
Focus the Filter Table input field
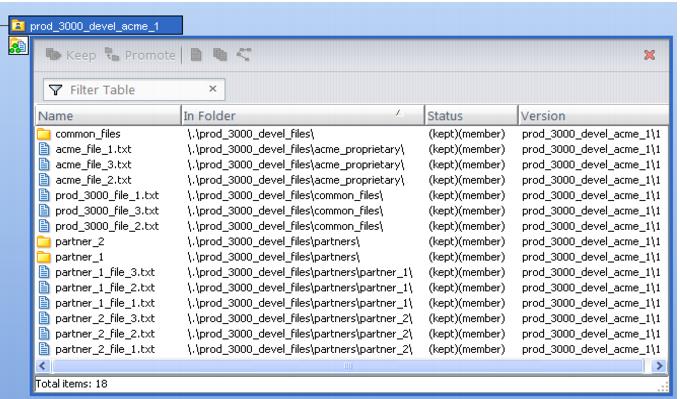coord(134,90)
